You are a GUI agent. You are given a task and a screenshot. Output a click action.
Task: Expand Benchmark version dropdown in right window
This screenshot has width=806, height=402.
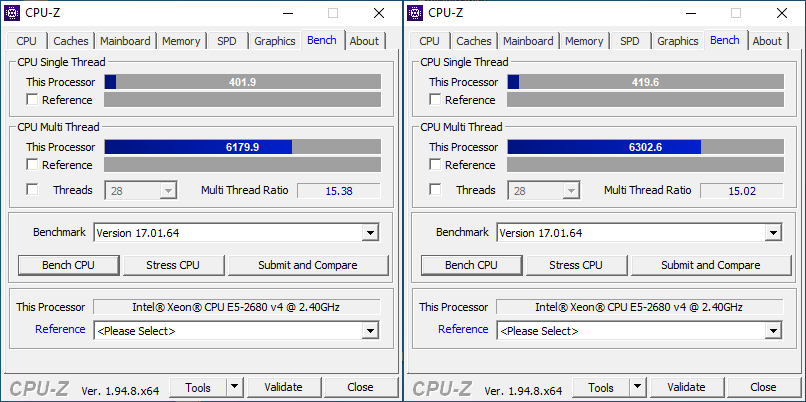(773, 233)
